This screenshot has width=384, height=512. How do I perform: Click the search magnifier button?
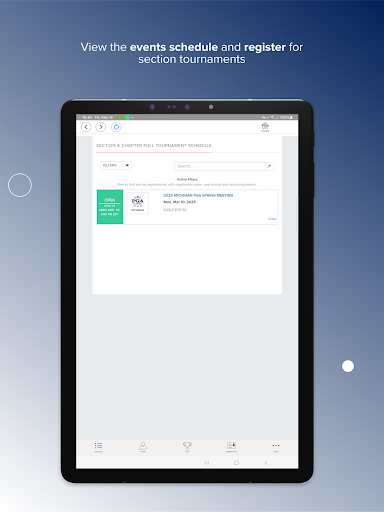270,166
